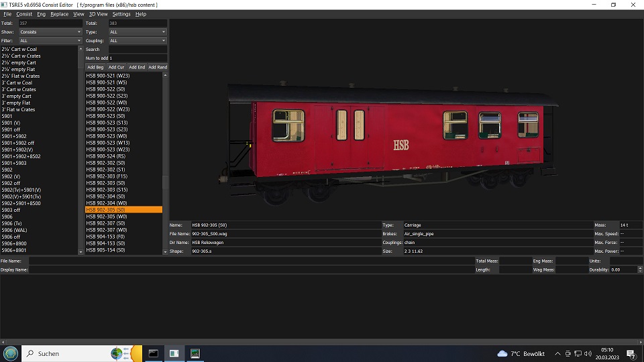Select wagon 'HSB 900-523 (S13)'

click(x=107, y=123)
